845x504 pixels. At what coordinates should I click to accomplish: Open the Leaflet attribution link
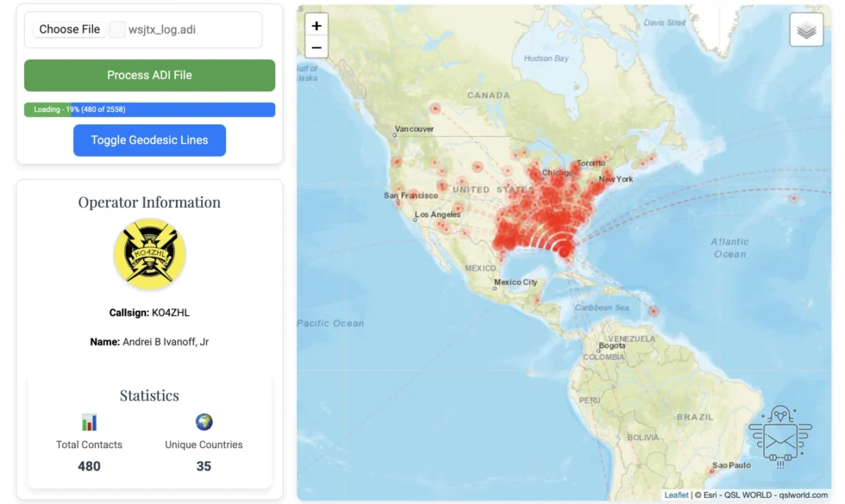pyautogui.click(x=676, y=495)
